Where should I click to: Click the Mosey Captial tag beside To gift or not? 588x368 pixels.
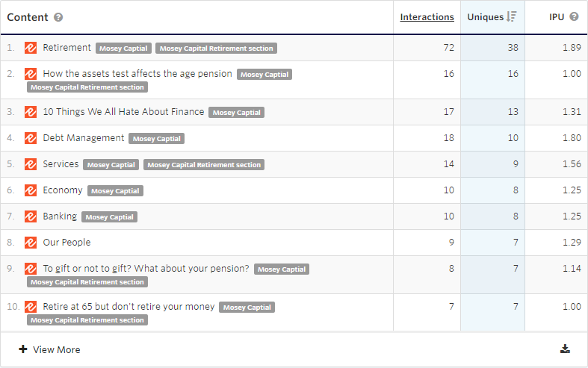[282, 269]
